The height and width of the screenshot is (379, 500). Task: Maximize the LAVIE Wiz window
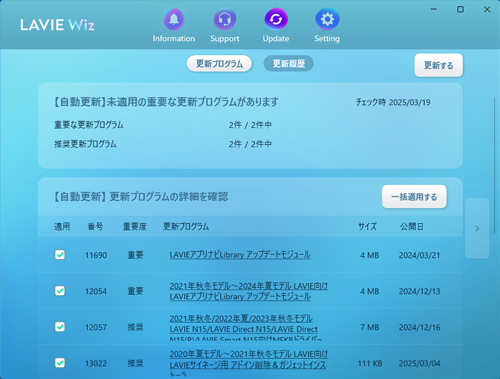tap(460, 9)
